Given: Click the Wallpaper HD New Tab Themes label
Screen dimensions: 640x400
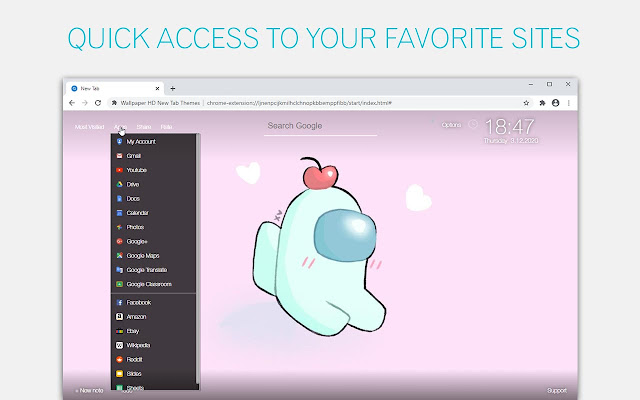Looking at the screenshot, I should 160,103.
